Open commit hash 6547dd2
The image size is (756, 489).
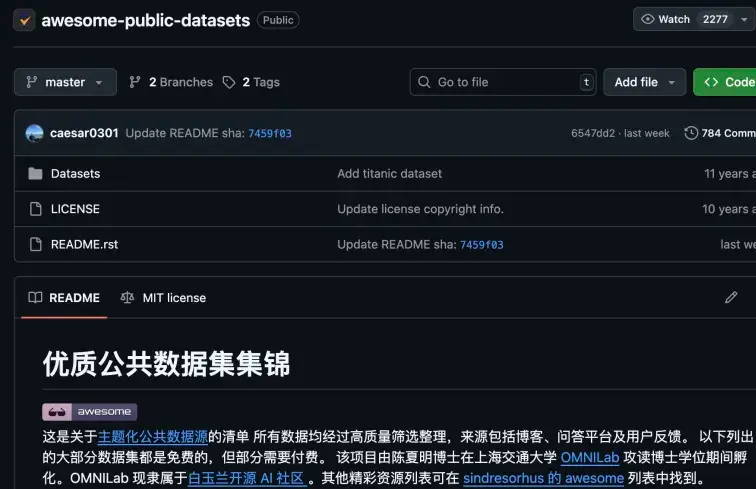[593, 133]
